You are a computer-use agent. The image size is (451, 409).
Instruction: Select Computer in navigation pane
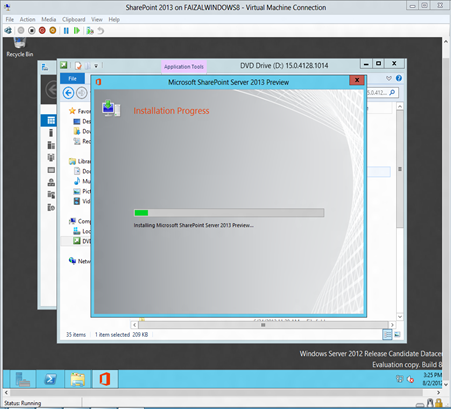pyautogui.click(x=80, y=221)
